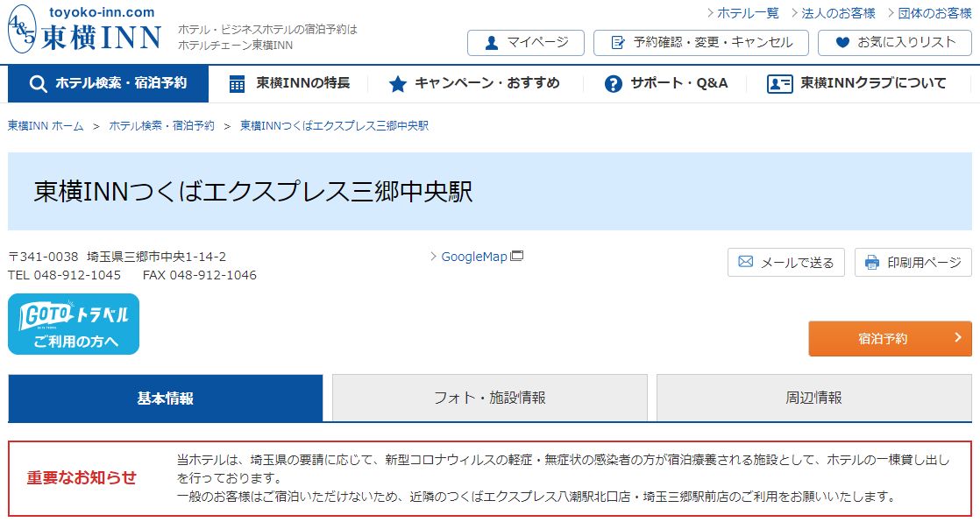Viewport: 980px width, 529px height.
Task: Click the ホテルチェーン東横INN tagline text
Action: click(x=235, y=45)
